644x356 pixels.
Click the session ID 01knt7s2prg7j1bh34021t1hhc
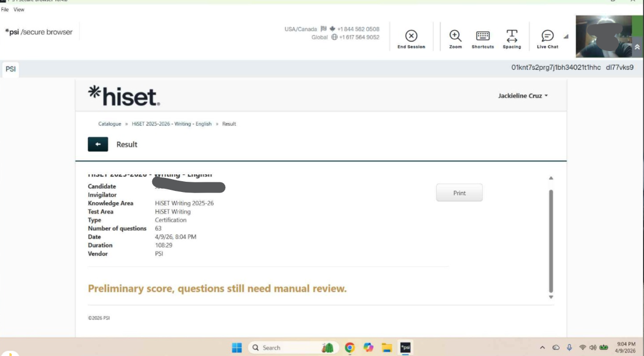click(x=556, y=67)
